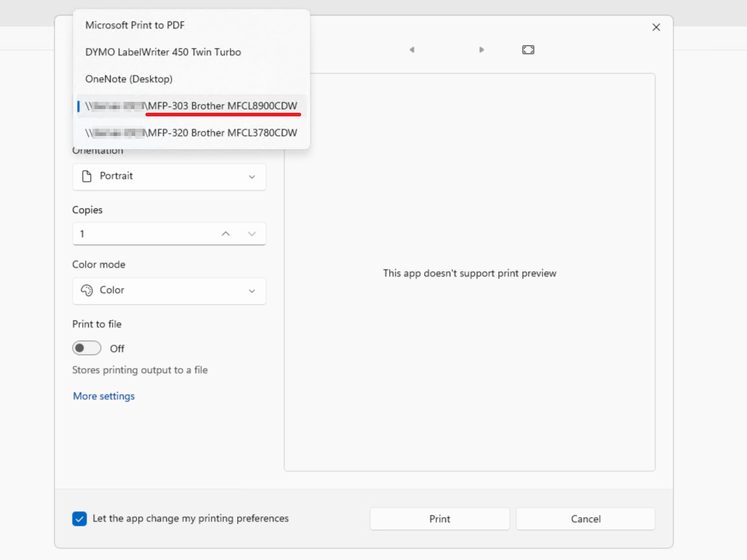Choose DYMO LabelWriter 450 Twin Turbo
Screen dimensions: 747x560
coord(191,52)
